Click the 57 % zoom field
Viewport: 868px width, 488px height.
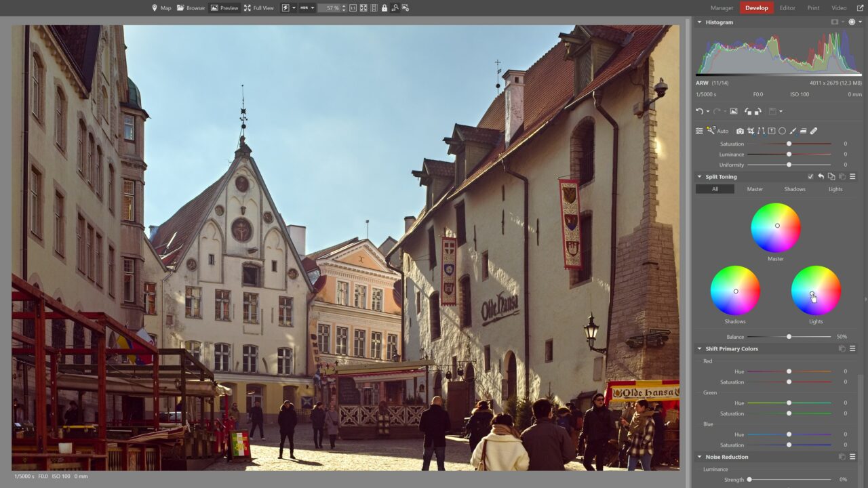(x=332, y=8)
